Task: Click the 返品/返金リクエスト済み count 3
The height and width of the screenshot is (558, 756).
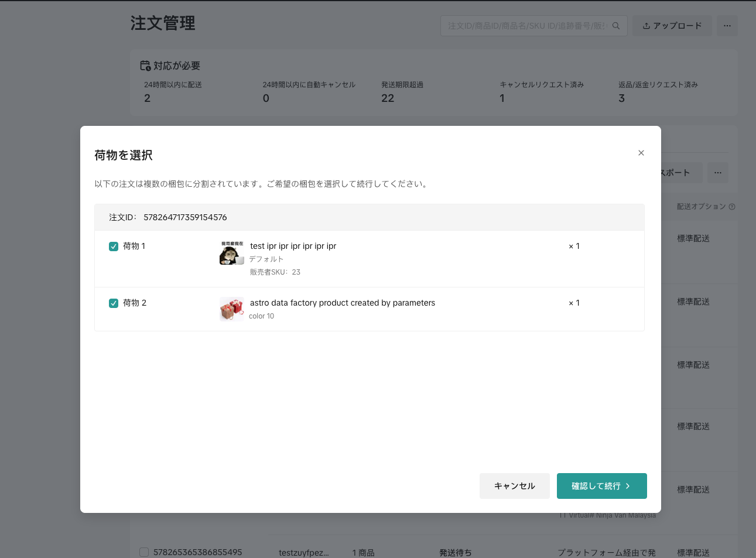Action: pyautogui.click(x=622, y=98)
